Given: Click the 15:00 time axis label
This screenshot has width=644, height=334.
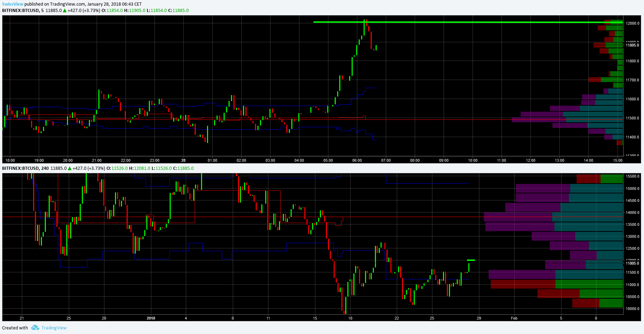Looking at the screenshot, I should [618, 160].
